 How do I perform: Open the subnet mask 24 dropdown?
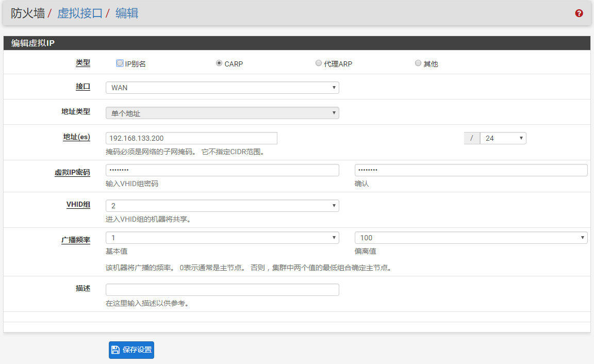coord(503,138)
